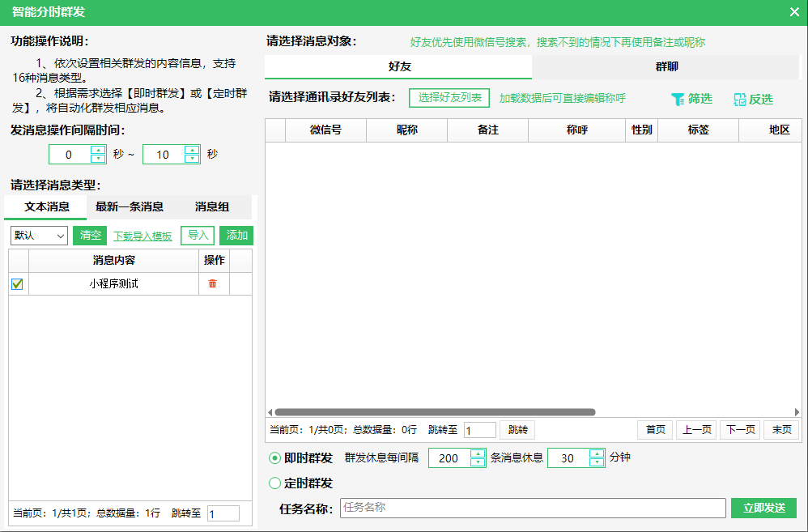
Task: Click the 消息内容 column header
Action: coord(114,260)
